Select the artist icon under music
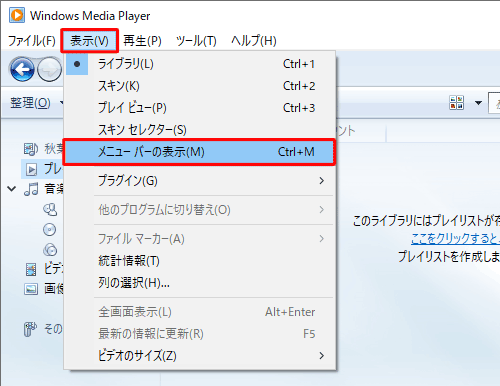Image resolution: width=500 pixels, height=386 pixels. pyautogui.click(x=50, y=210)
